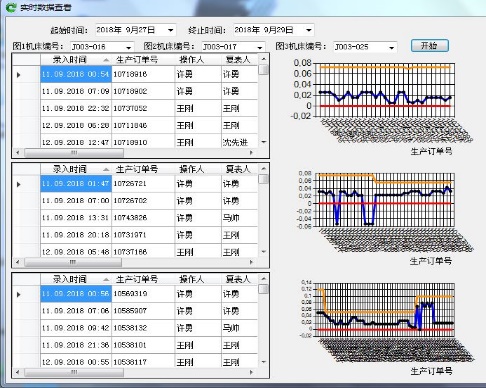The height and width of the screenshot is (388, 486).
Task: Expand the 图1机床编号 J003-016 combo box
Action: click(129, 47)
